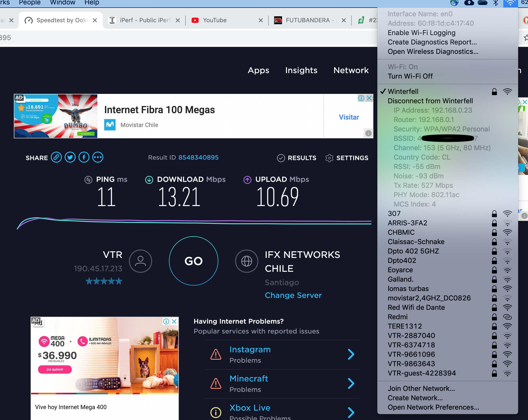Expand Xbox Live problems chevron

(351, 412)
